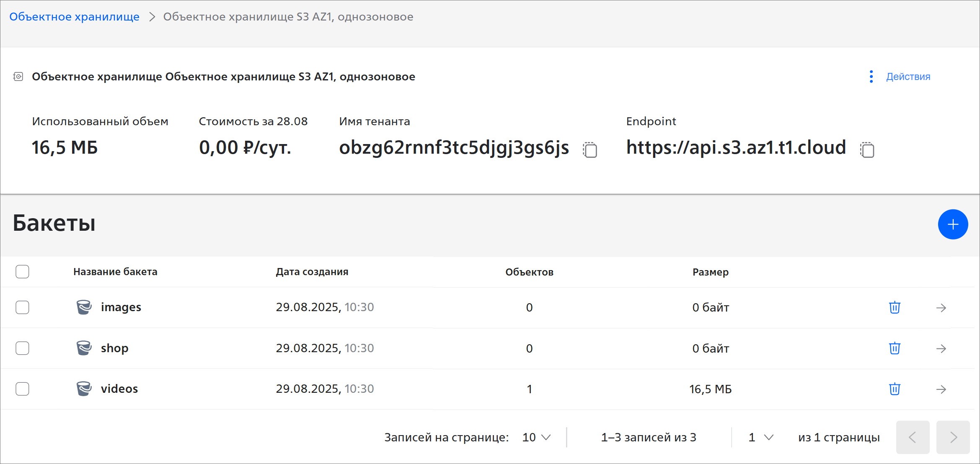Select all buckets with header checkbox

coord(22,272)
